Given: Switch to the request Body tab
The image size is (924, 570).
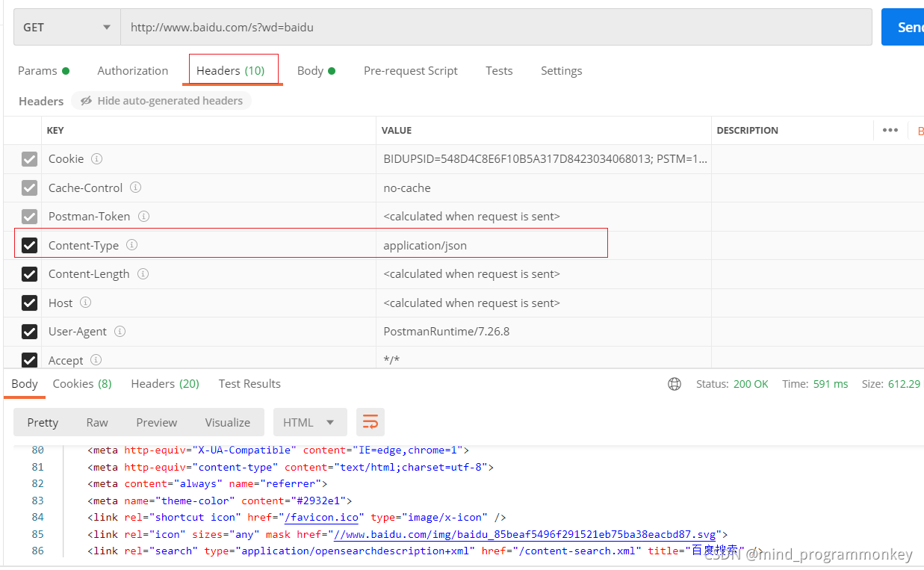Looking at the screenshot, I should click(316, 71).
